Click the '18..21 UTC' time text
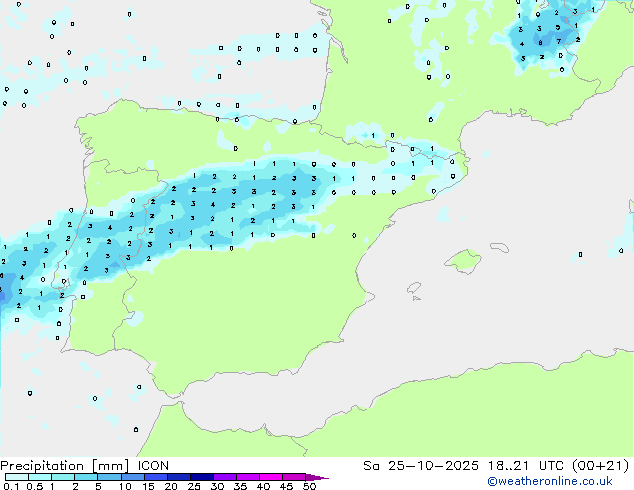This screenshot has width=634, height=490. tap(528, 466)
